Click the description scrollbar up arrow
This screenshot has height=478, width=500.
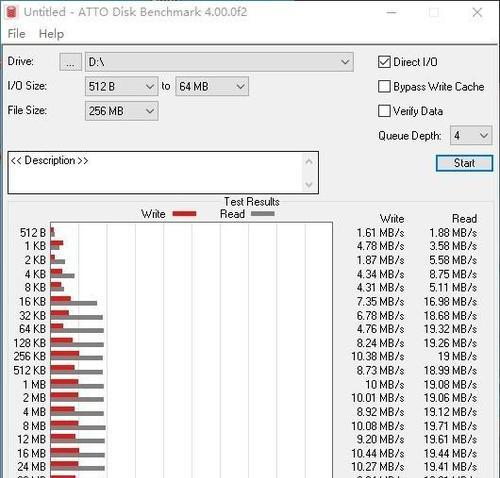tap(309, 162)
